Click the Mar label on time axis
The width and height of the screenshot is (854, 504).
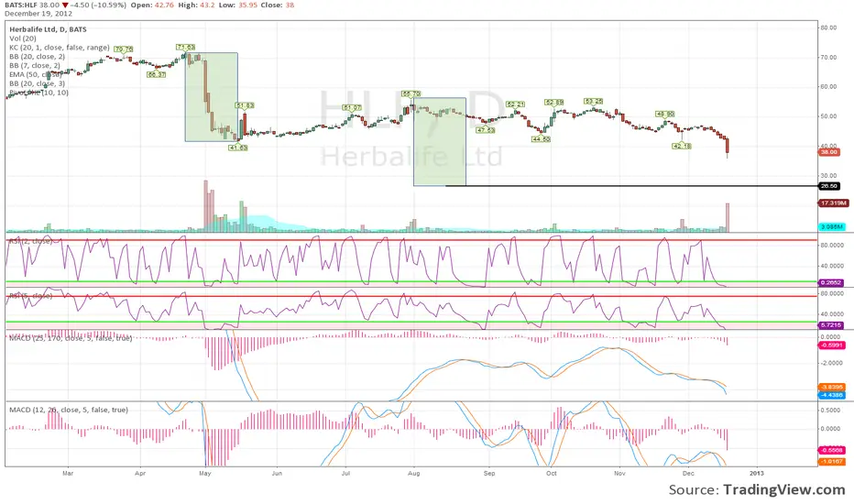68,474
